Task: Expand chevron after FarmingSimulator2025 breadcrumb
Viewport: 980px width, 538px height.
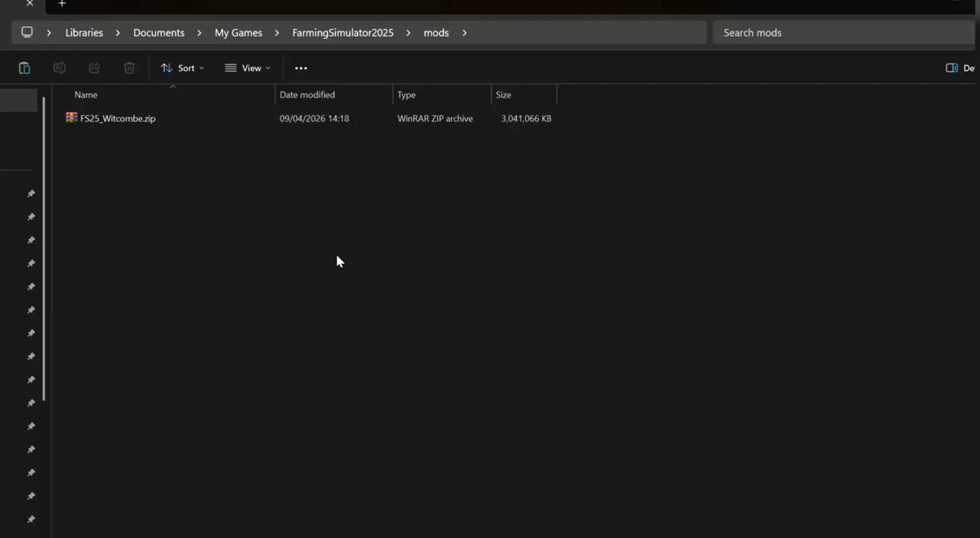Action: click(408, 33)
